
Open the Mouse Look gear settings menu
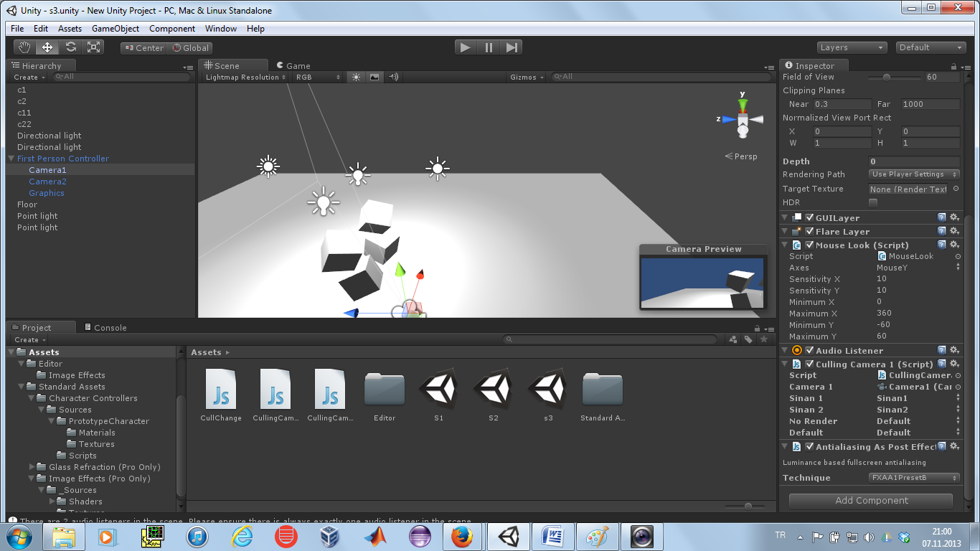coord(954,245)
